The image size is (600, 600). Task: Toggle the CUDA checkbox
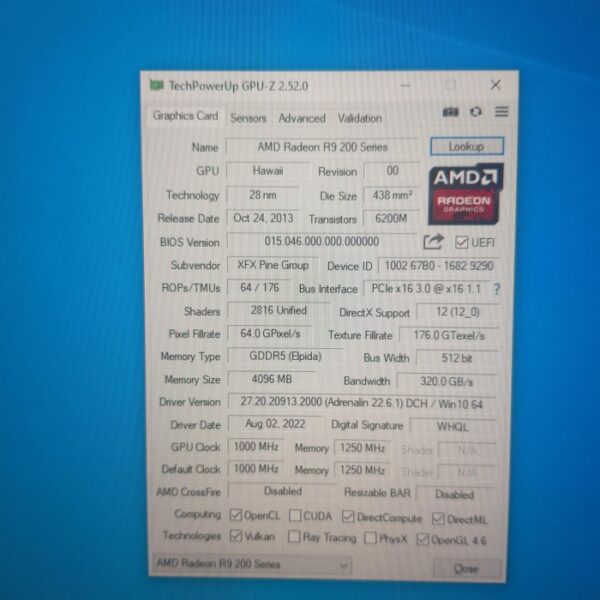coord(295,515)
